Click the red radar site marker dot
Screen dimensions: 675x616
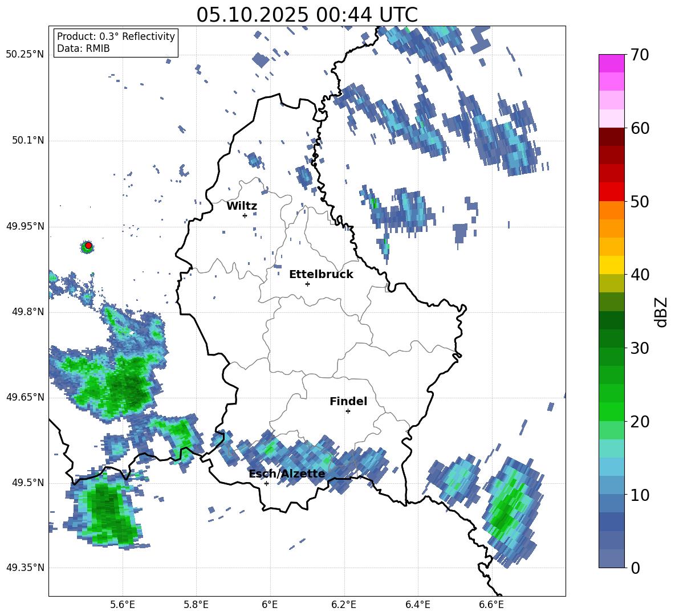[88, 246]
